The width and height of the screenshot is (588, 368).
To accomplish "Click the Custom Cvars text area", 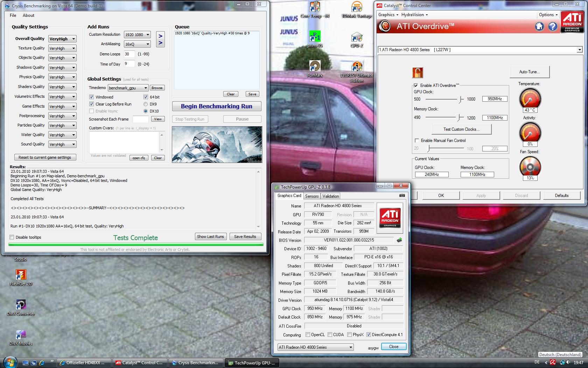I will click(x=125, y=142).
